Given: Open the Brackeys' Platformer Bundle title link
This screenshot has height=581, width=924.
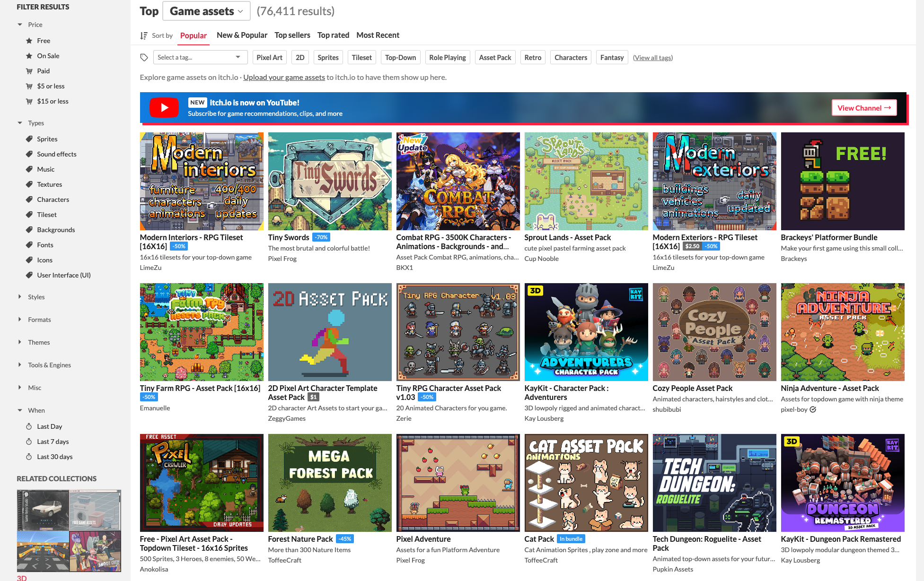Looking at the screenshot, I should coord(829,237).
